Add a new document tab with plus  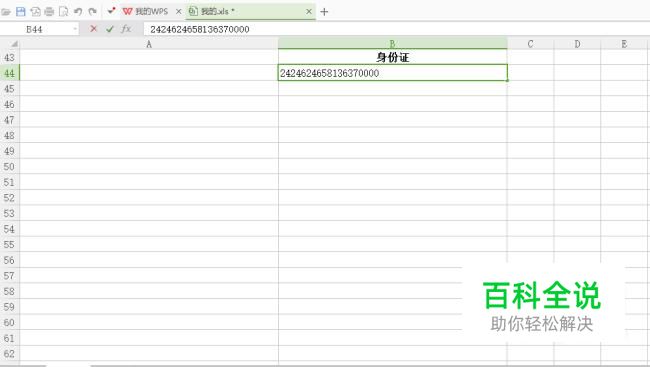(x=324, y=12)
